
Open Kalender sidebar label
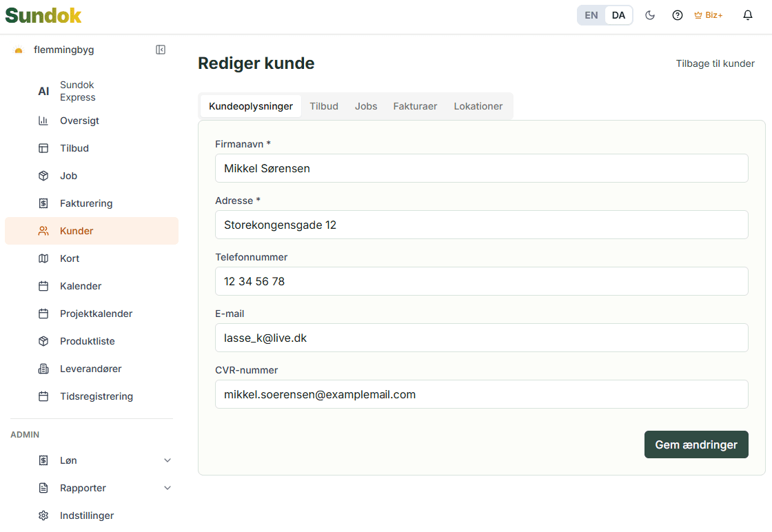click(81, 286)
